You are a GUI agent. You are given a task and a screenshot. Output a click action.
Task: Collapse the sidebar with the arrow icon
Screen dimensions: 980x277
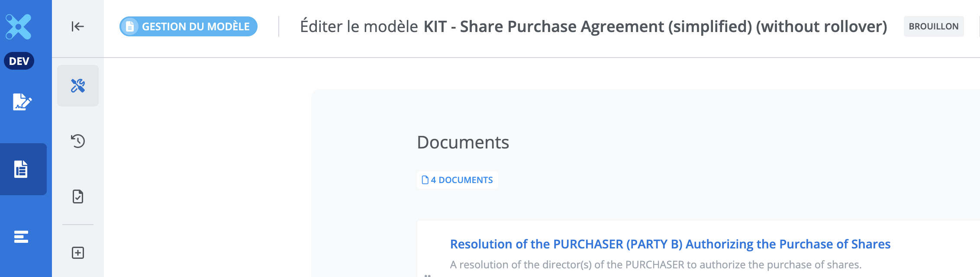pyautogui.click(x=77, y=27)
